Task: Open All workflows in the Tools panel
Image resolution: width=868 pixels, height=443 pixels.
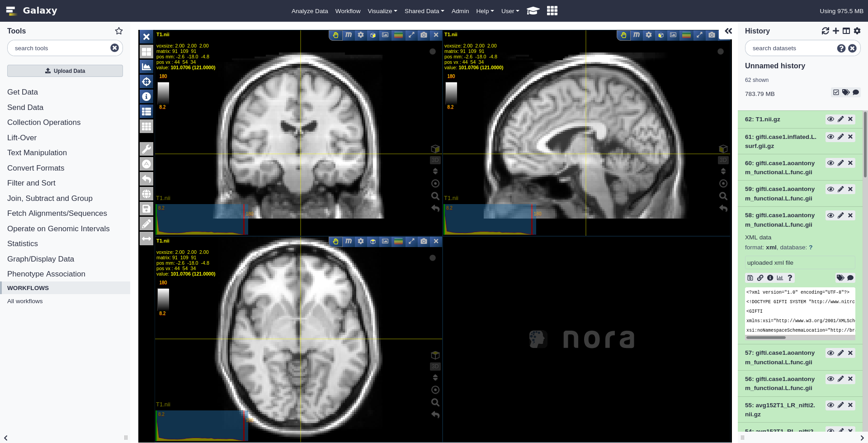Action: pyautogui.click(x=25, y=301)
